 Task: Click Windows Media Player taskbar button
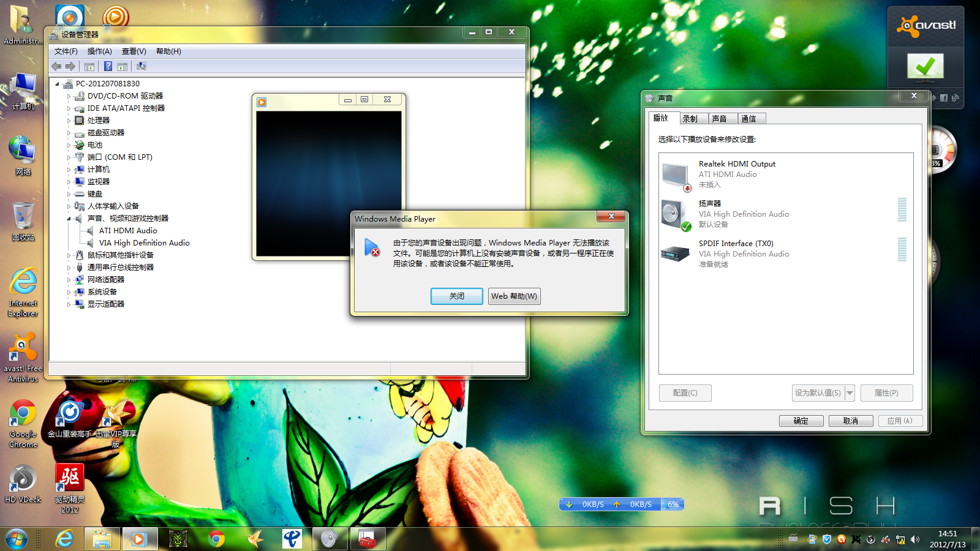(x=140, y=539)
